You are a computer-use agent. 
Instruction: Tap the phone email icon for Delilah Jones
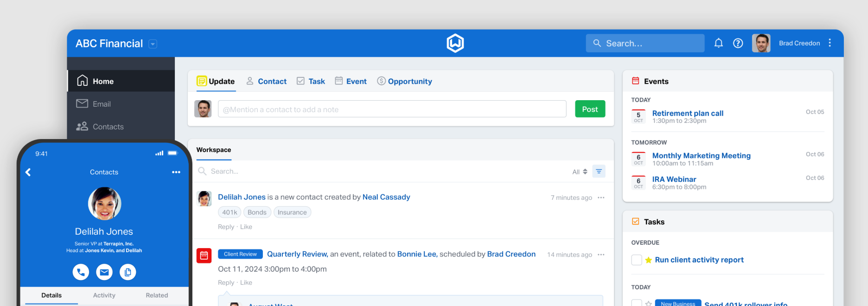104,272
